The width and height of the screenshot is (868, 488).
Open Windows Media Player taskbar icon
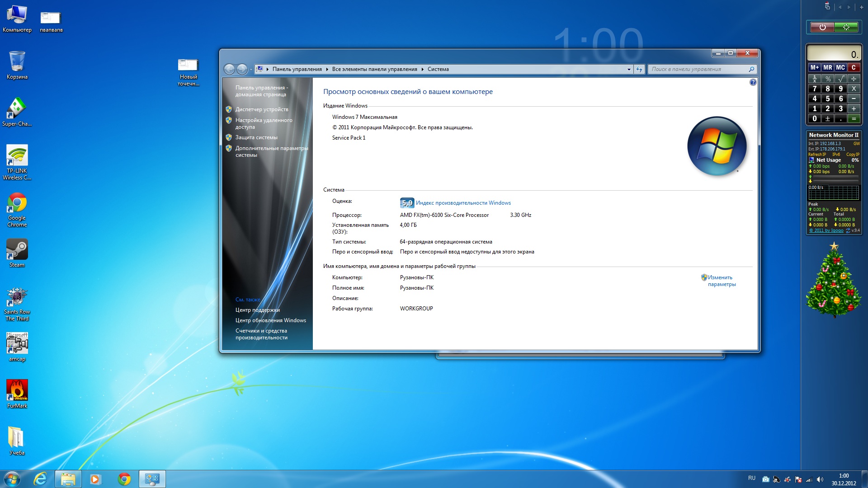pos(95,479)
